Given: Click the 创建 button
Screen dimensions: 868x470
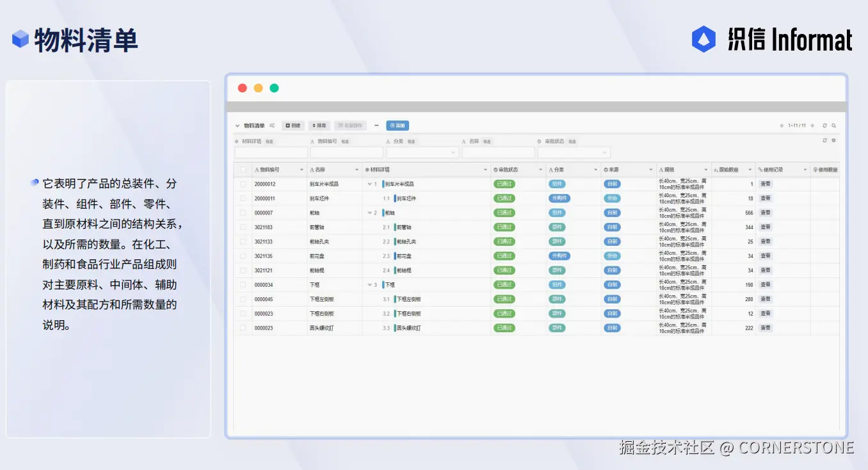Looking at the screenshot, I should tap(293, 126).
